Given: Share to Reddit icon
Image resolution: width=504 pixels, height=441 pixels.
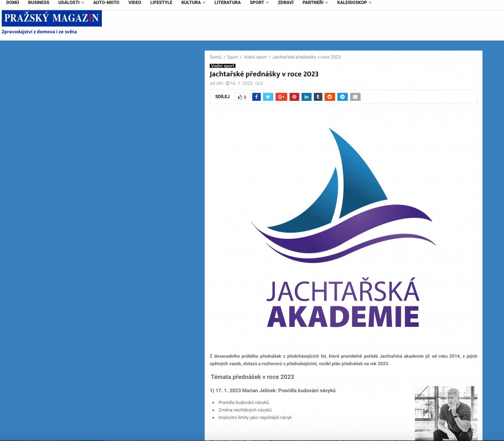Looking at the screenshot, I should [330, 97].
